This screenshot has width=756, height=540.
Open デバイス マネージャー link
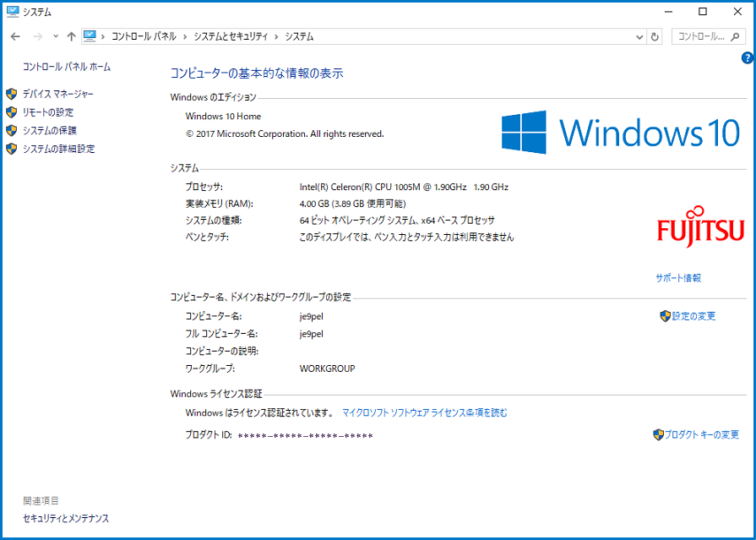57,94
